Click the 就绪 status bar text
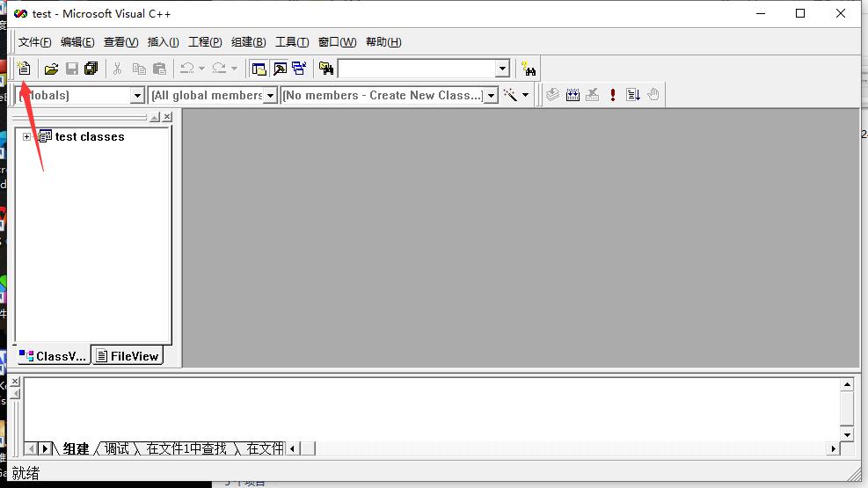The height and width of the screenshot is (488, 868). coord(26,473)
